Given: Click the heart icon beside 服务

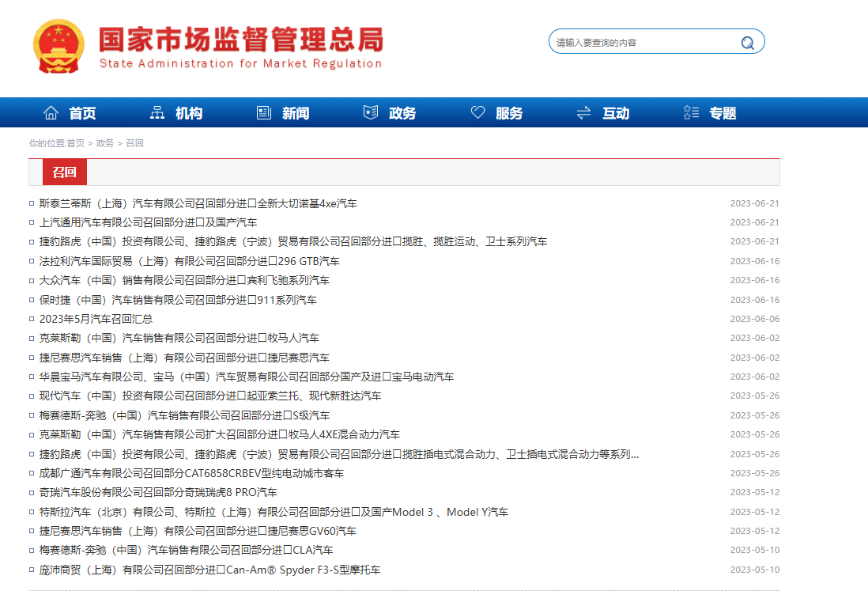Looking at the screenshot, I should pyautogui.click(x=477, y=112).
